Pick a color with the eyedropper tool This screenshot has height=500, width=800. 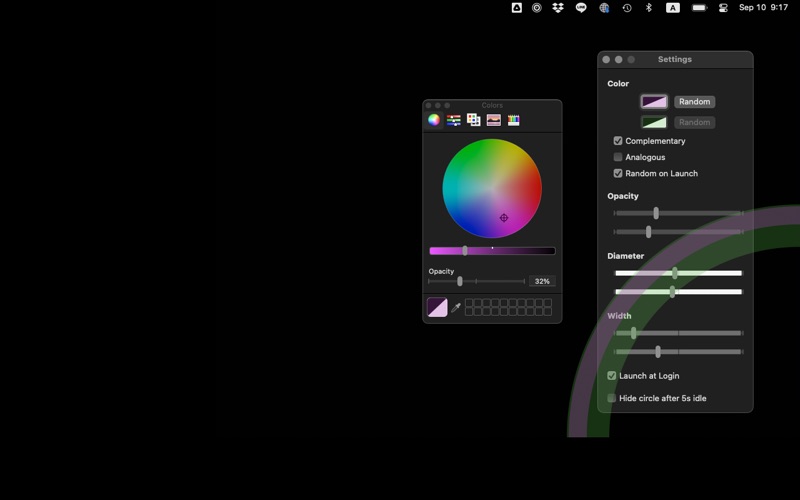click(456, 307)
